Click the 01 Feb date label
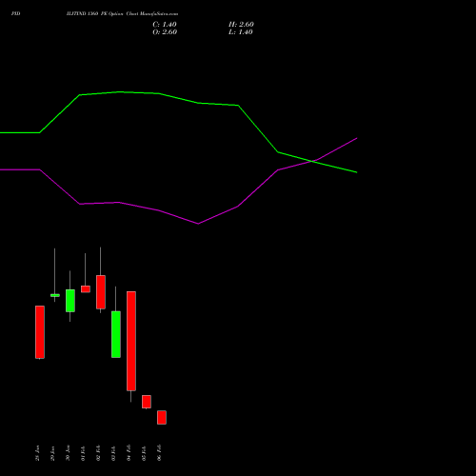Viewport: 476px width, 476px height. point(83,453)
